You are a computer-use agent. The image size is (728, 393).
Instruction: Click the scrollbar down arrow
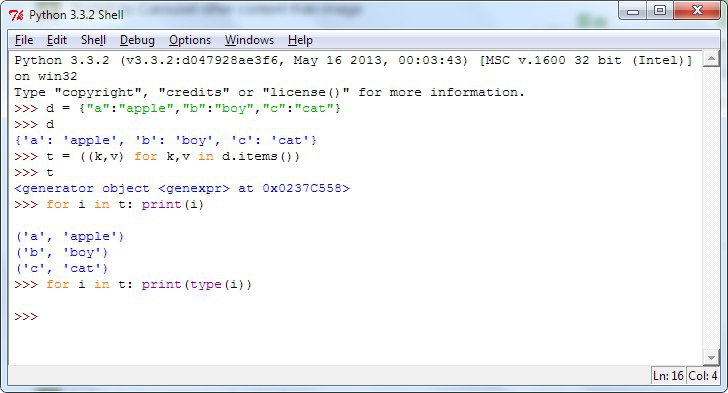coord(711,357)
